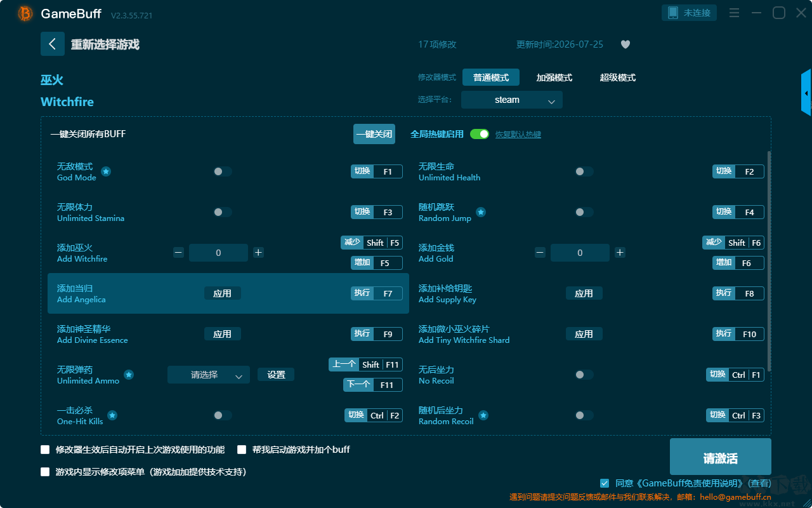Open the steam platform dropdown
The height and width of the screenshot is (508, 812).
512,100
